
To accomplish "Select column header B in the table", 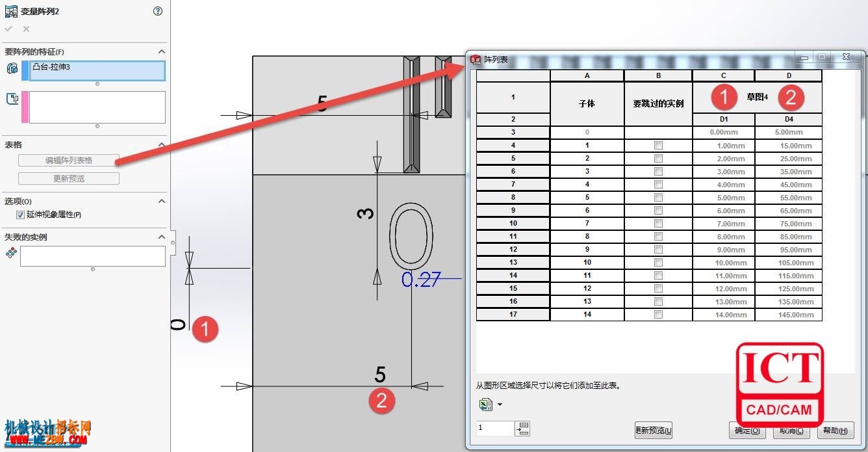I will [658, 75].
